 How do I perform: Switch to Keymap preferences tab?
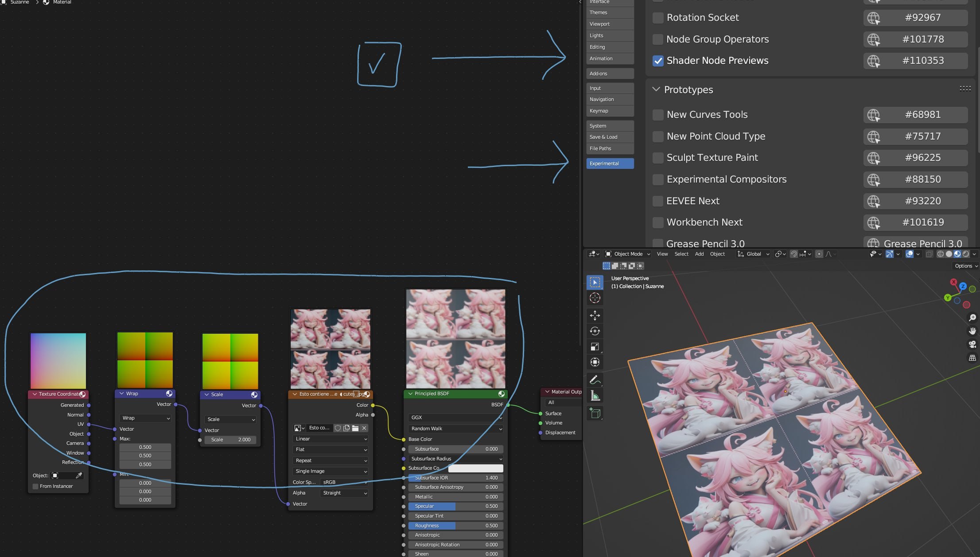[610, 111]
